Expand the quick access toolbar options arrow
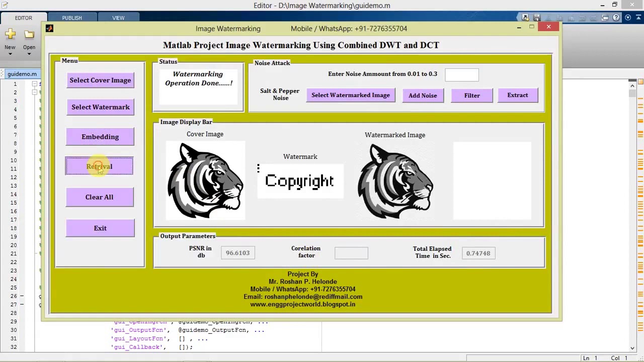644x362 pixels. (x=628, y=18)
